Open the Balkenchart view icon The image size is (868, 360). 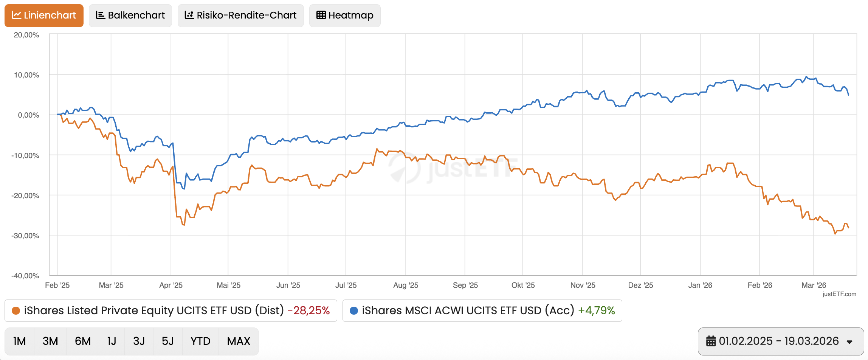click(100, 16)
